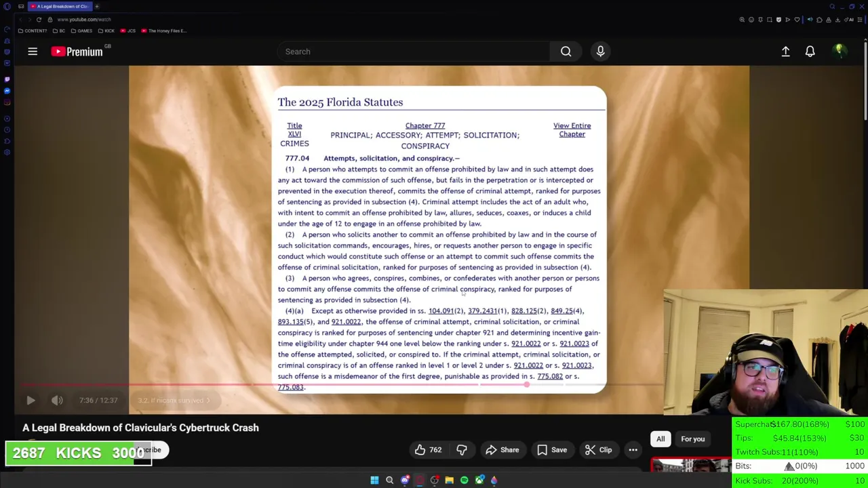Screen dimensions: 868x488
Task: Reload the page in browser toolbar
Action: [39, 20]
